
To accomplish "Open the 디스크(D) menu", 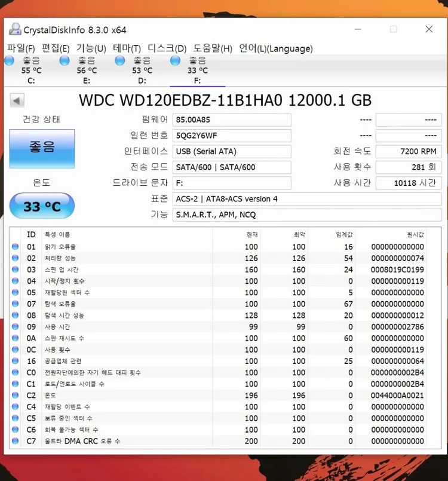I will [x=167, y=48].
